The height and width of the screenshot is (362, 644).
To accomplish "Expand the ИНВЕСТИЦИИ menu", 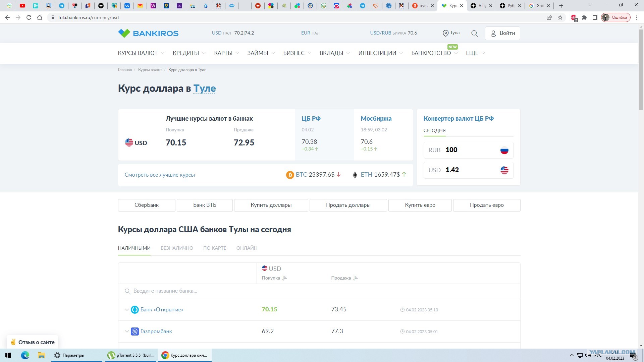I will (381, 53).
